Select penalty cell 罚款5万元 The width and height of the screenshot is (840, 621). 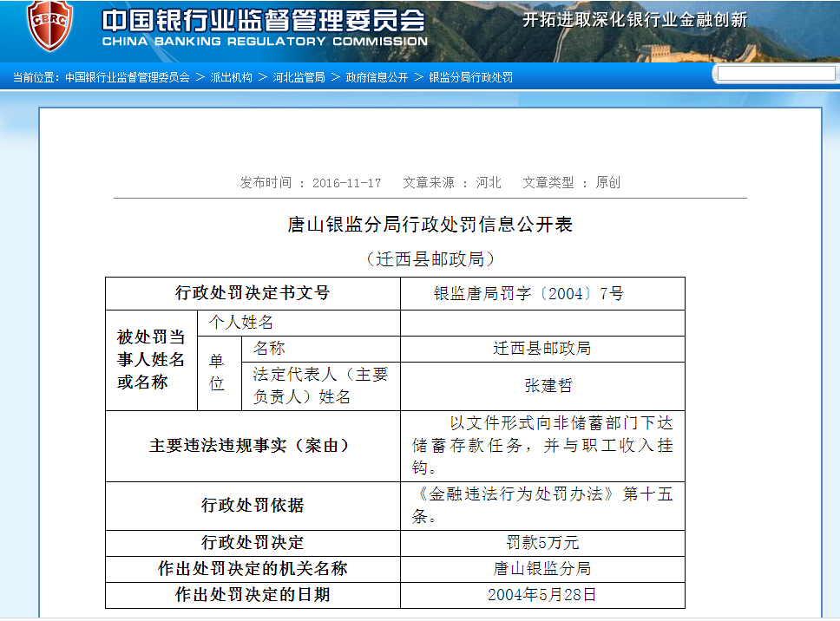542,543
